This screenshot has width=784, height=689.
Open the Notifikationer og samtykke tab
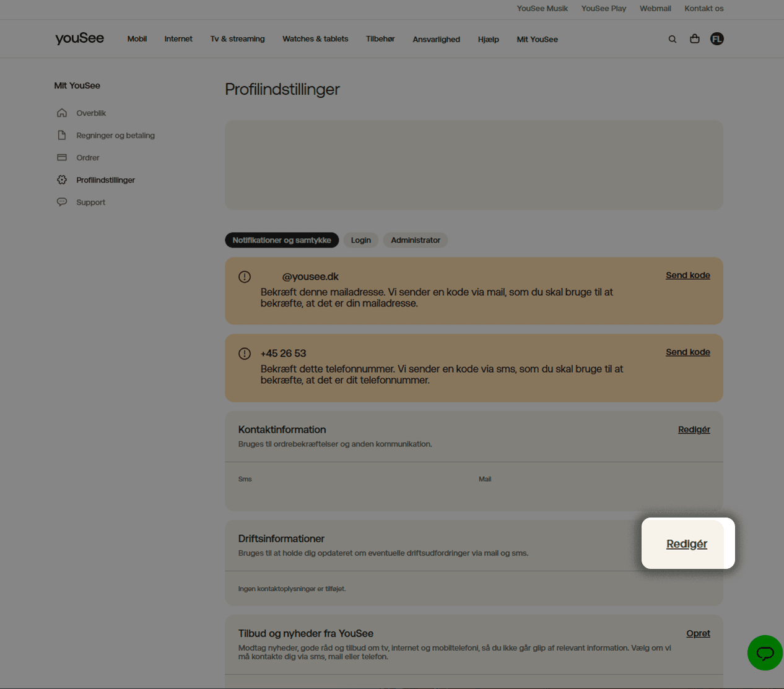pos(282,240)
